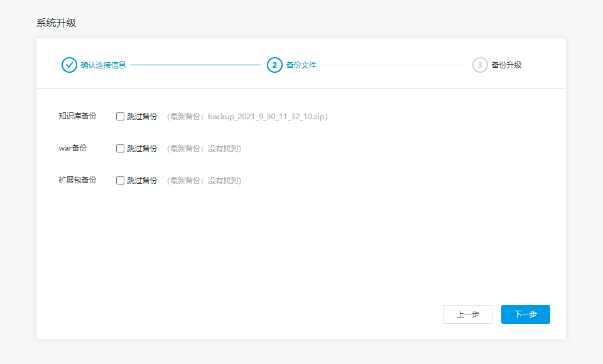Click 没有找到 note in war备份 row
Image resolution: width=603 pixels, height=364 pixels.
click(x=223, y=148)
